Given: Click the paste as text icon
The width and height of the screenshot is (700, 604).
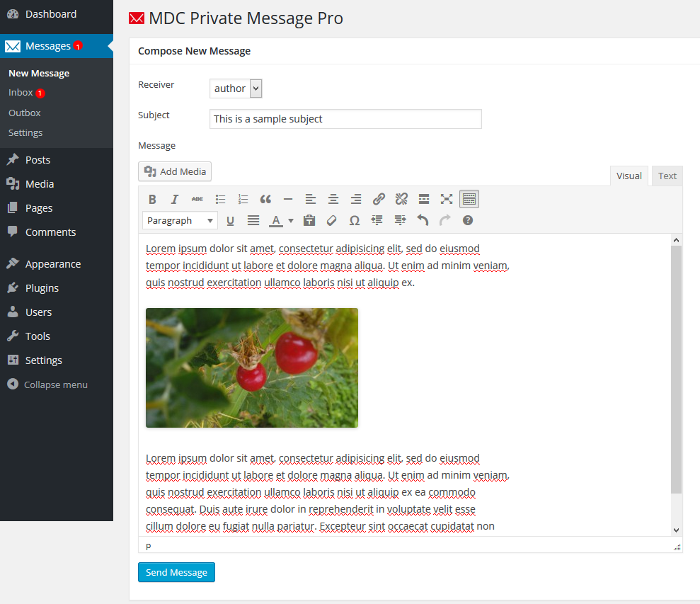Looking at the screenshot, I should click(x=309, y=221).
